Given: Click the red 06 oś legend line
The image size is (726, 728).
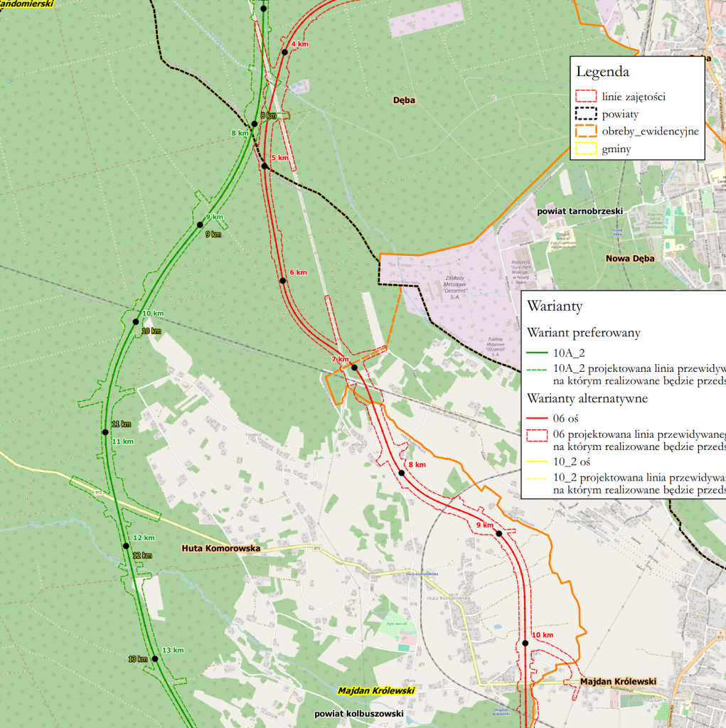Looking at the screenshot, I should (x=537, y=418).
